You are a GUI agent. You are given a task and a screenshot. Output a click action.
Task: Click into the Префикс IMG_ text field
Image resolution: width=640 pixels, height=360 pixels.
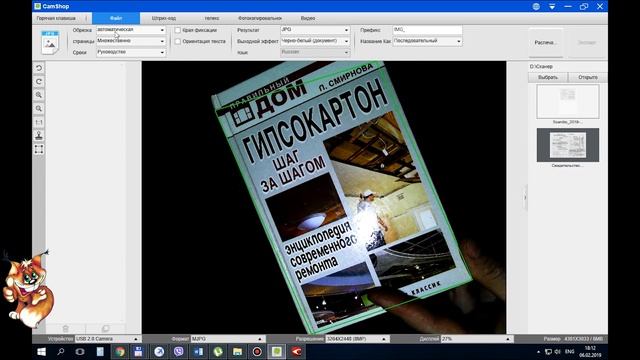click(427, 30)
